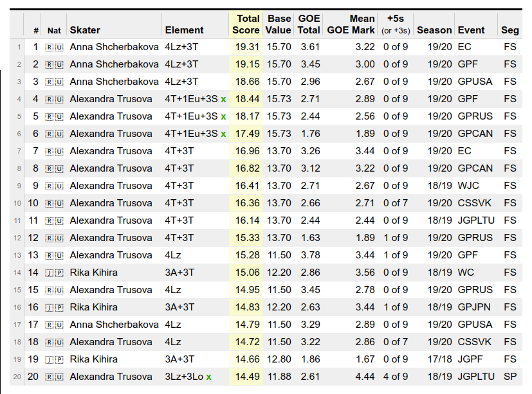Sort table by Total Score column header
The width and height of the screenshot is (532, 394).
pyautogui.click(x=245, y=24)
